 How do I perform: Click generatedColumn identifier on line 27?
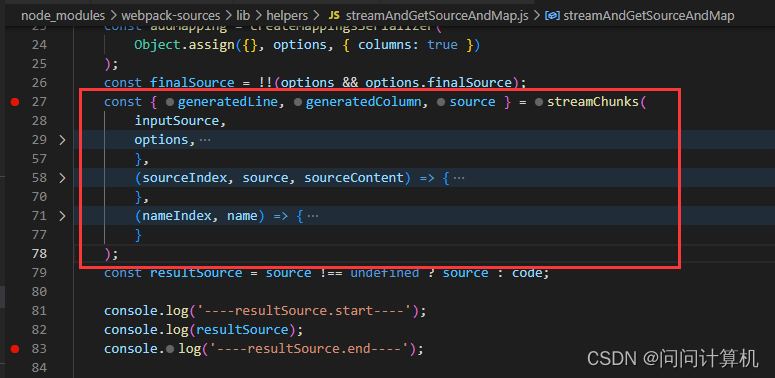pyautogui.click(x=363, y=102)
